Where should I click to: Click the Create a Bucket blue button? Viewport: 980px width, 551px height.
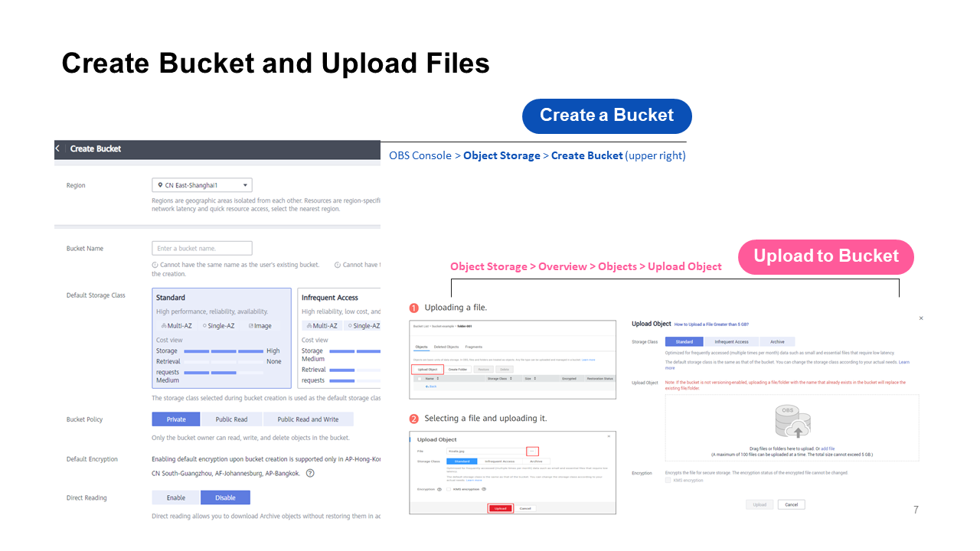(x=606, y=116)
